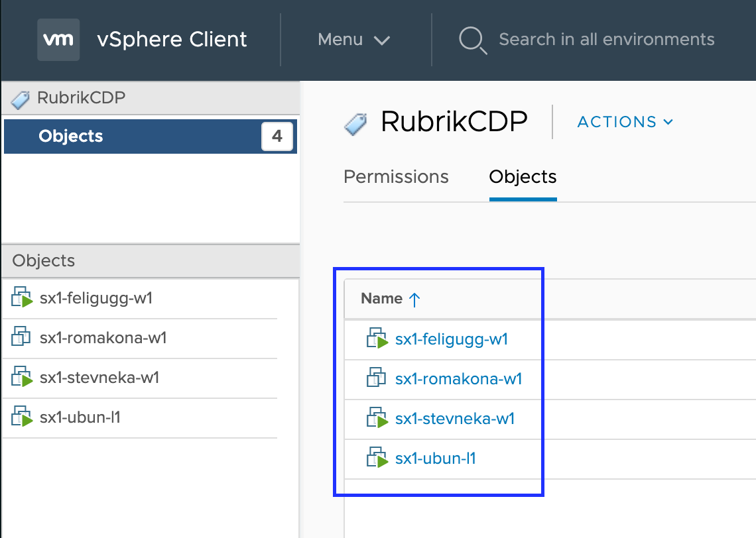
Task: Click powered-off sx1-romakona-w1 VM icon in sidebar
Action: 21,336
